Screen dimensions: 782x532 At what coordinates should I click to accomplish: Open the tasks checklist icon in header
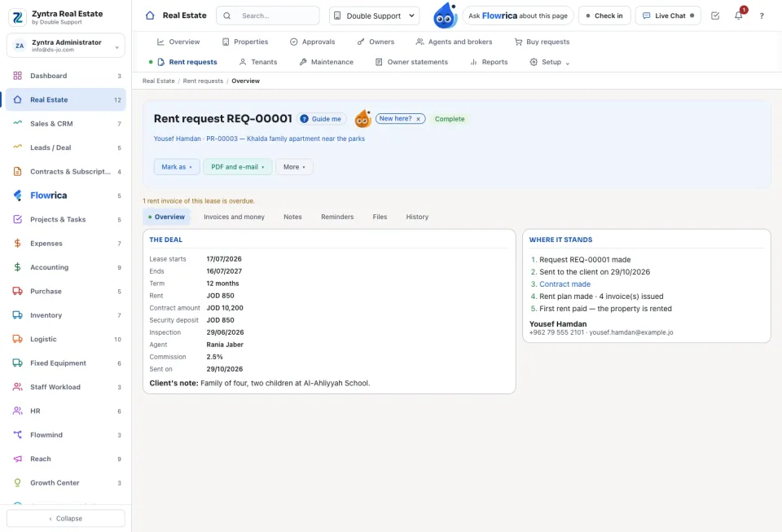(x=715, y=15)
